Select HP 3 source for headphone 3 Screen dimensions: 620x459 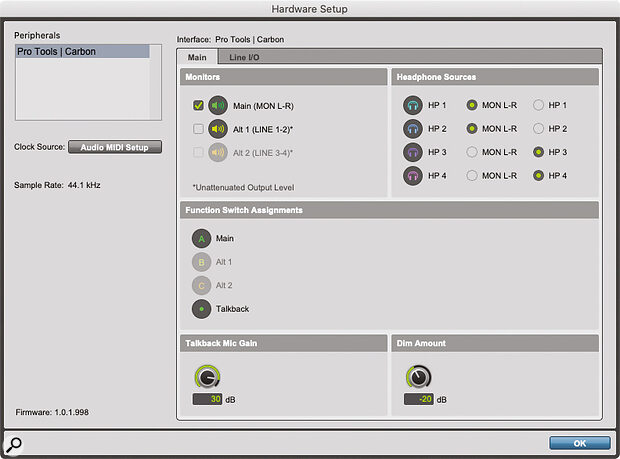tap(539, 152)
